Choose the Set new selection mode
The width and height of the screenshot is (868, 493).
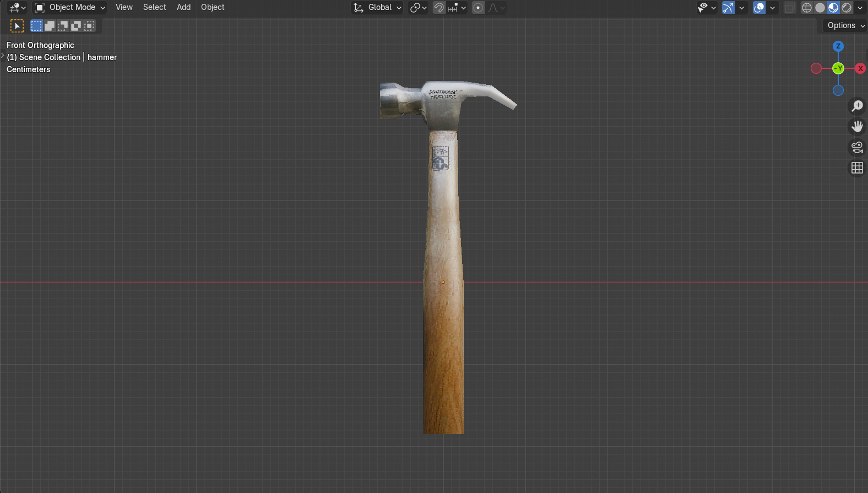pyautogui.click(x=36, y=25)
